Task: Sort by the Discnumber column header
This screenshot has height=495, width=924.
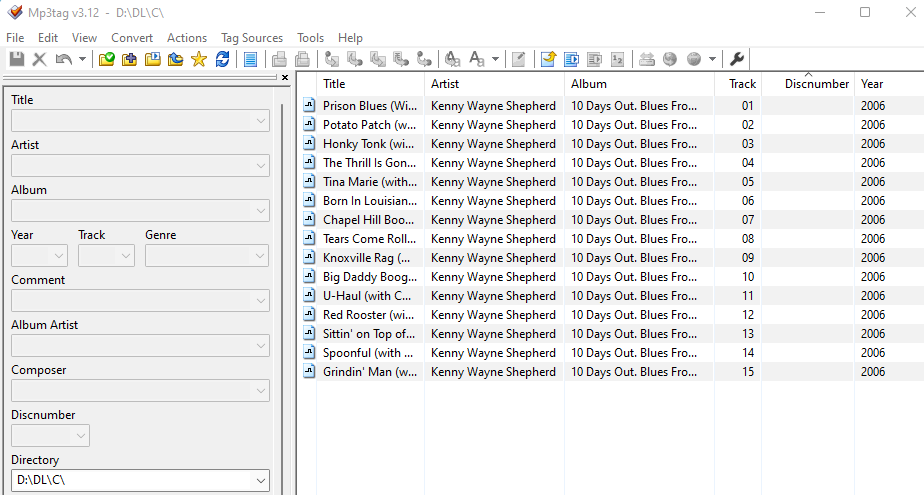Action: tap(808, 84)
